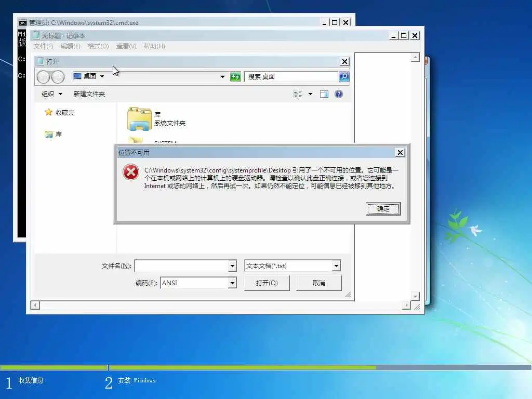Click Notepad vertical scrollbar down arrow
This screenshot has height=399, width=532.
415,296
